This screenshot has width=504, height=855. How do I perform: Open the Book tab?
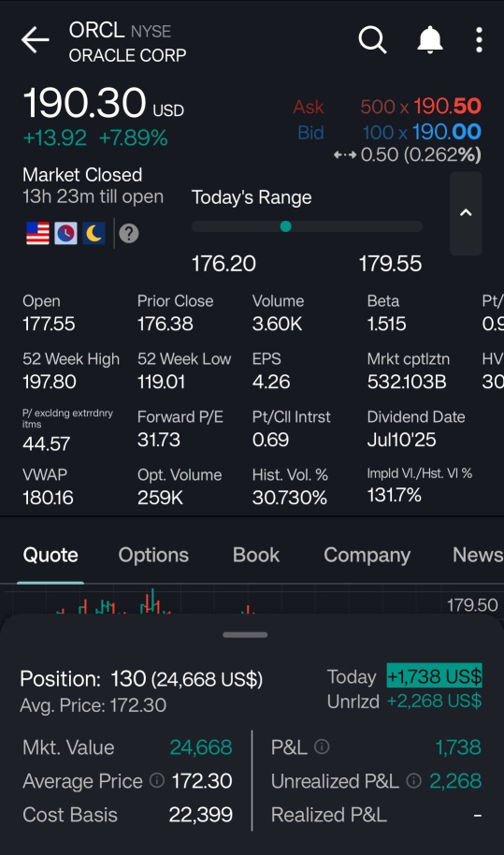click(256, 555)
